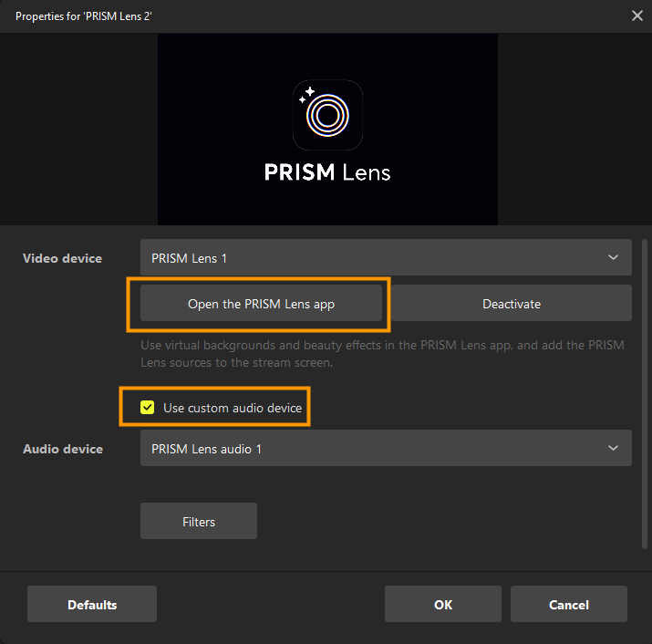Click the 'PRISM Lens' wordmark in preview
Viewport: 652px width, 644px height.
coord(327,171)
